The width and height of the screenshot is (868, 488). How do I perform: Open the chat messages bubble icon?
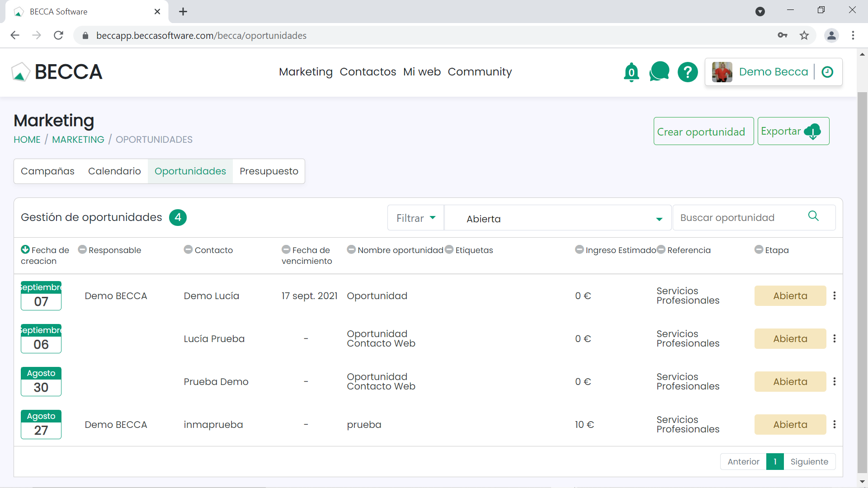point(659,72)
